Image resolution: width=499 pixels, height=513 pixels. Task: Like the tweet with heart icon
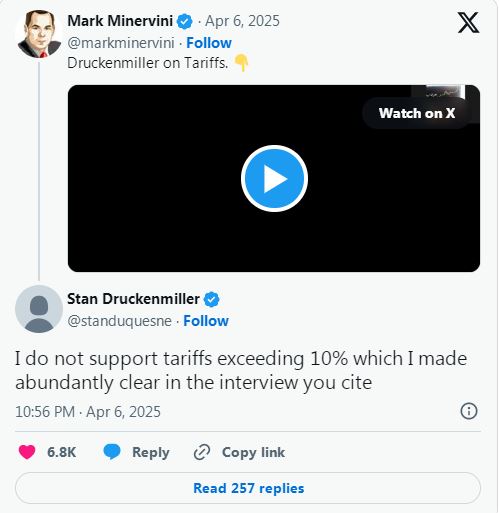[x=27, y=452]
